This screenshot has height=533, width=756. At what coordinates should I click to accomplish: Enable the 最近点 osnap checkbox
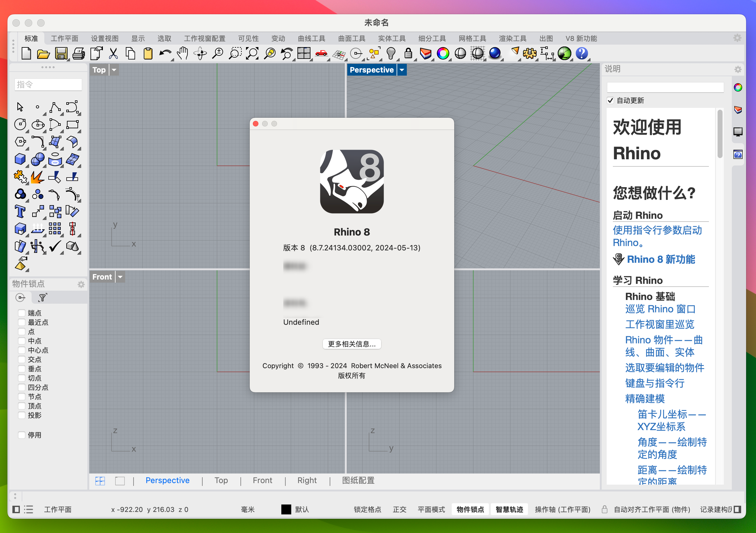[x=22, y=322]
